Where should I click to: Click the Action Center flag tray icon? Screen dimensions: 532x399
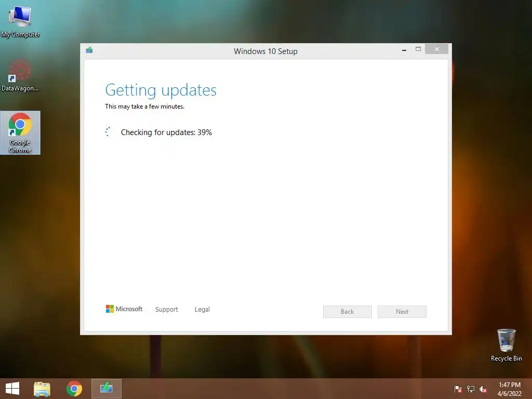(x=458, y=389)
